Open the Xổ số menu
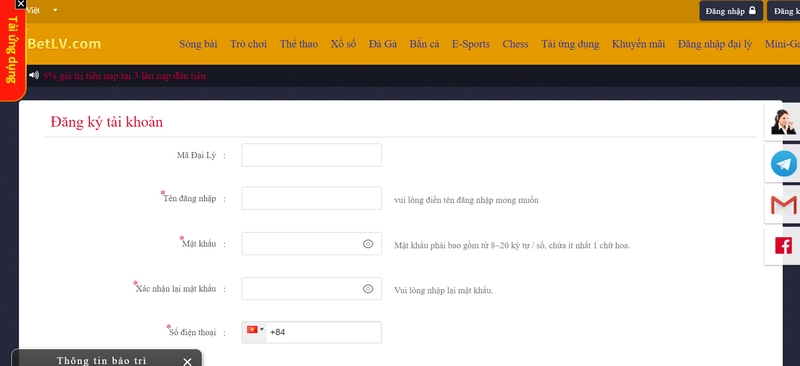800x366 pixels. click(343, 44)
